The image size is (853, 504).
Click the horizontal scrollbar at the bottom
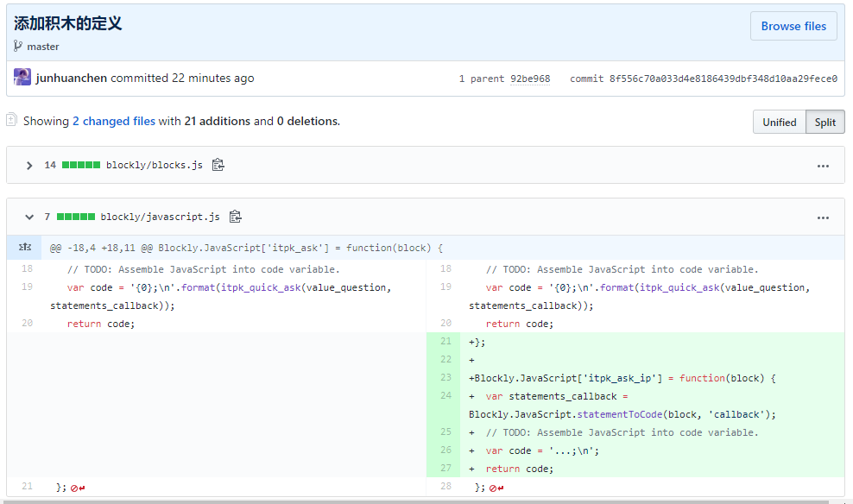pyautogui.click(x=416, y=501)
